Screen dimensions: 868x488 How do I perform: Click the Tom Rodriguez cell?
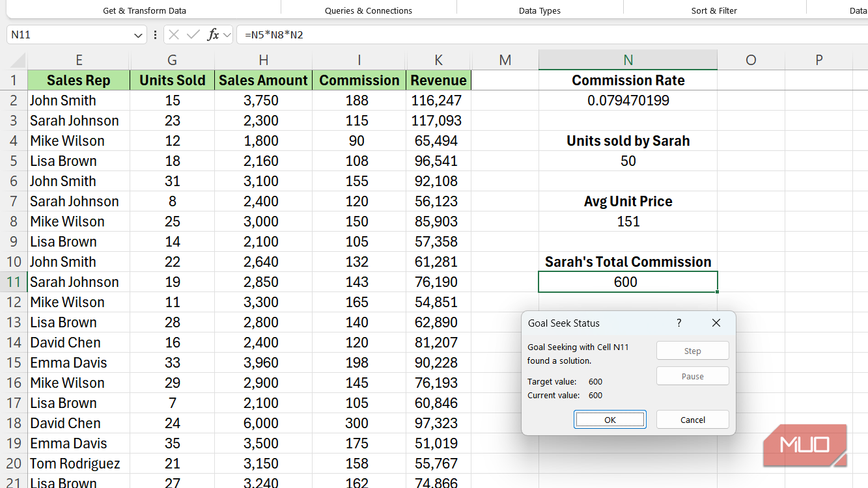[79, 463]
